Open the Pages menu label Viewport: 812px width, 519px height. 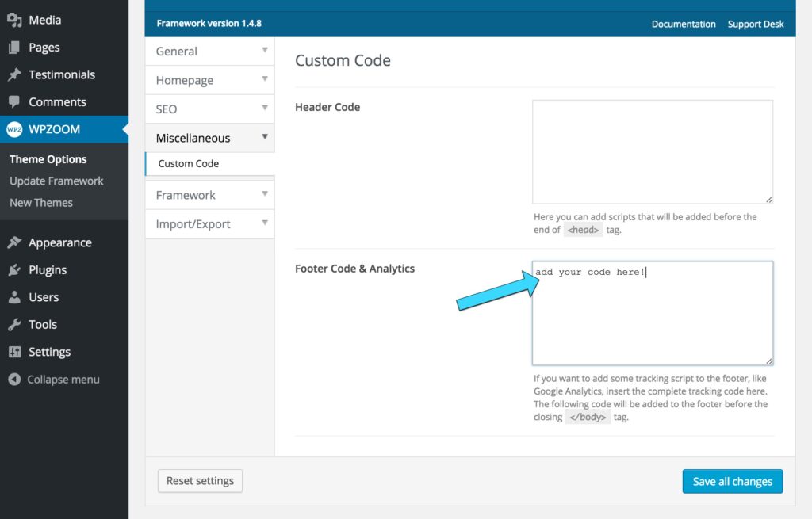point(44,48)
